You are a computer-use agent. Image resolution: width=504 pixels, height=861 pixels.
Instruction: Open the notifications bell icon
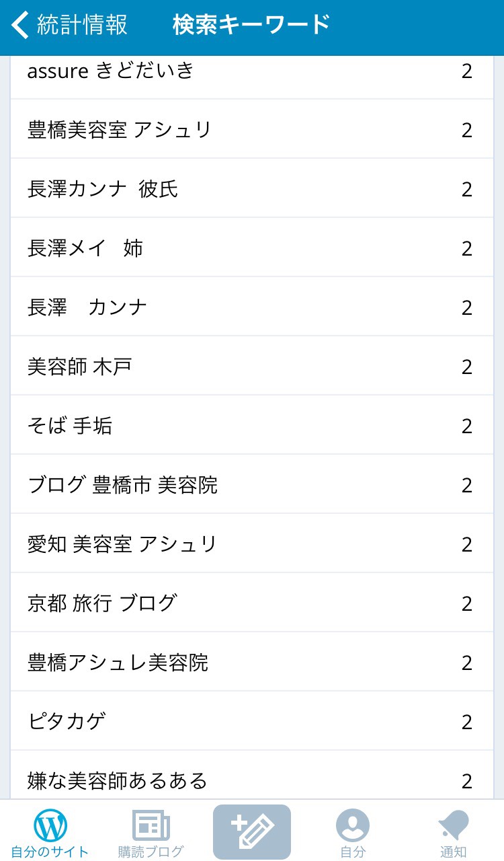click(454, 825)
